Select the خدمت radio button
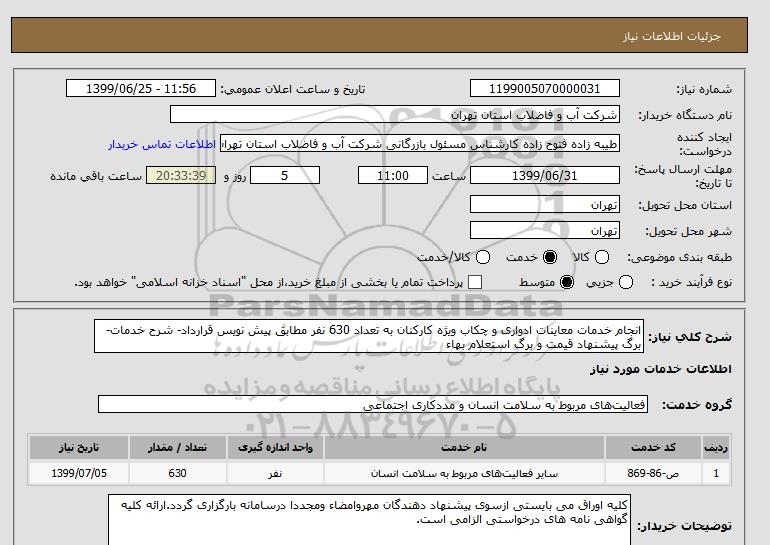The width and height of the screenshot is (770, 545). tap(550, 257)
